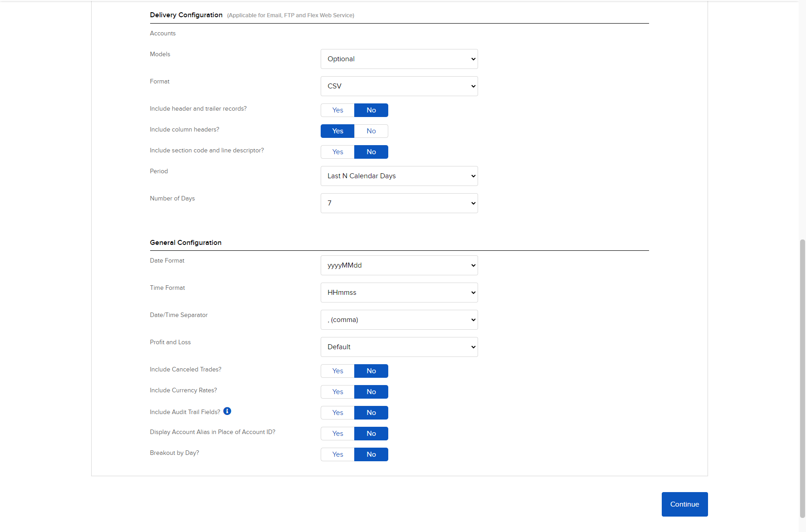The height and width of the screenshot is (532, 806).
Task: Select No for Breakout by Day
Action: pos(371,454)
